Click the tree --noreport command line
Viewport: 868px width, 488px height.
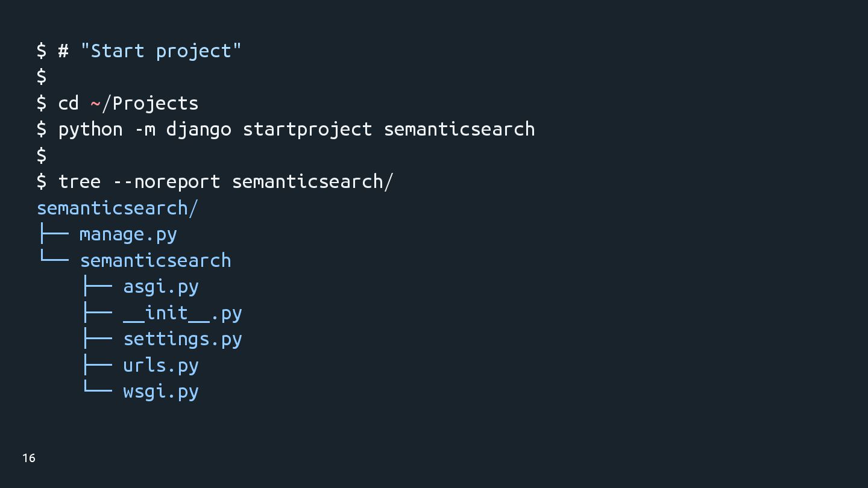pyautogui.click(x=215, y=181)
